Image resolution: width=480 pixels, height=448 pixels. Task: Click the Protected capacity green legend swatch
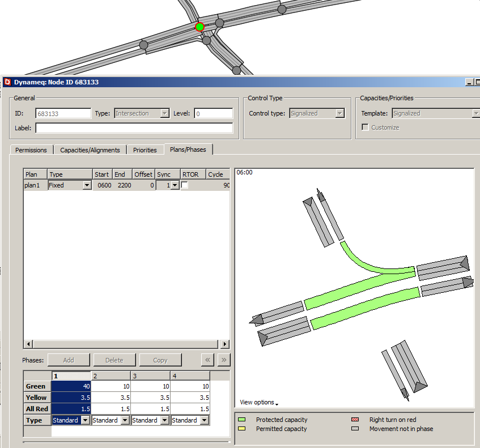(x=242, y=420)
